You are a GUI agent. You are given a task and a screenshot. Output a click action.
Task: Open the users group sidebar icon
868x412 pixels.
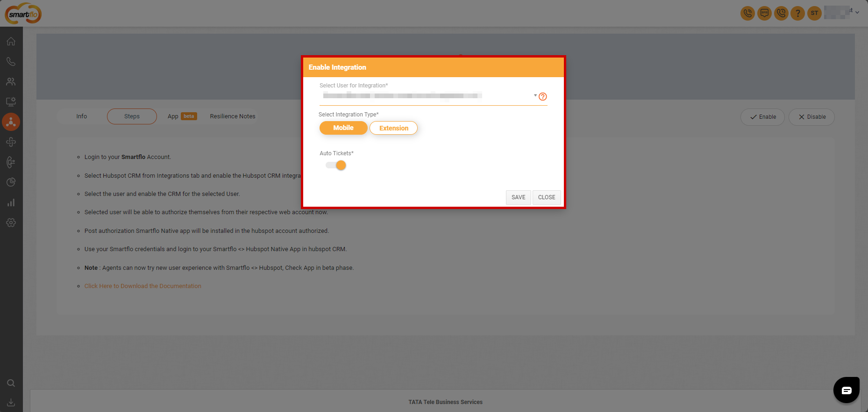pyautogui.click(x=11, y=81)
